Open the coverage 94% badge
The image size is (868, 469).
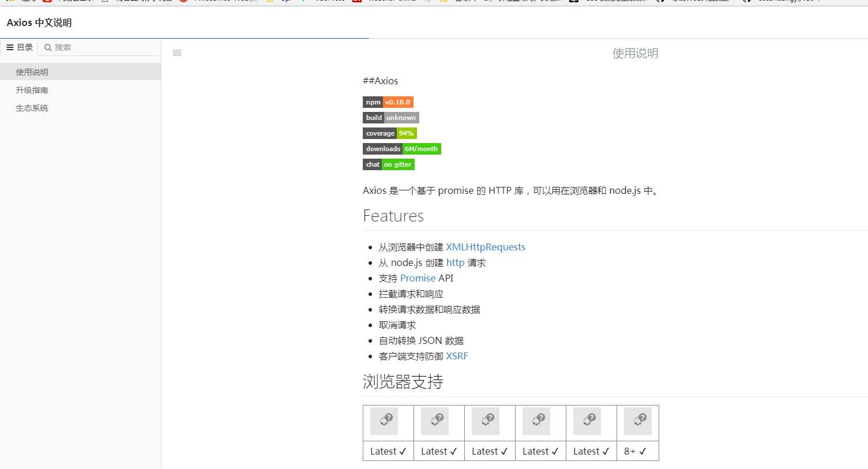click(x=390, y=133)
